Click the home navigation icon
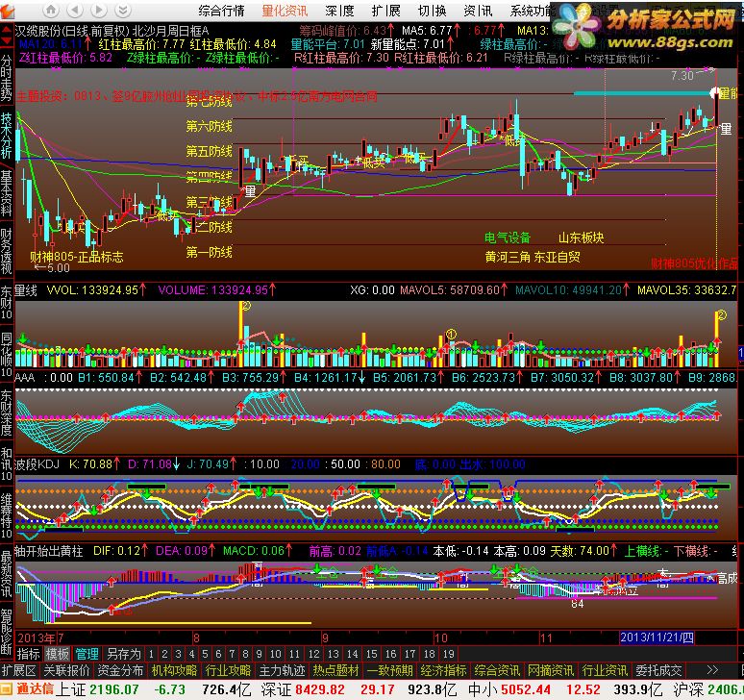 pyautogui.click(x=51, y=10)
